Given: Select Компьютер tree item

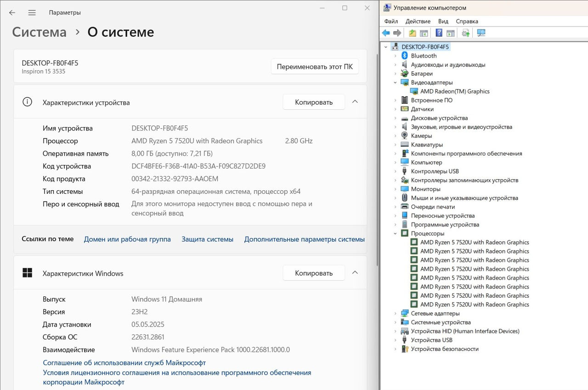Looking at the screenshot, I should coord(426,162).
